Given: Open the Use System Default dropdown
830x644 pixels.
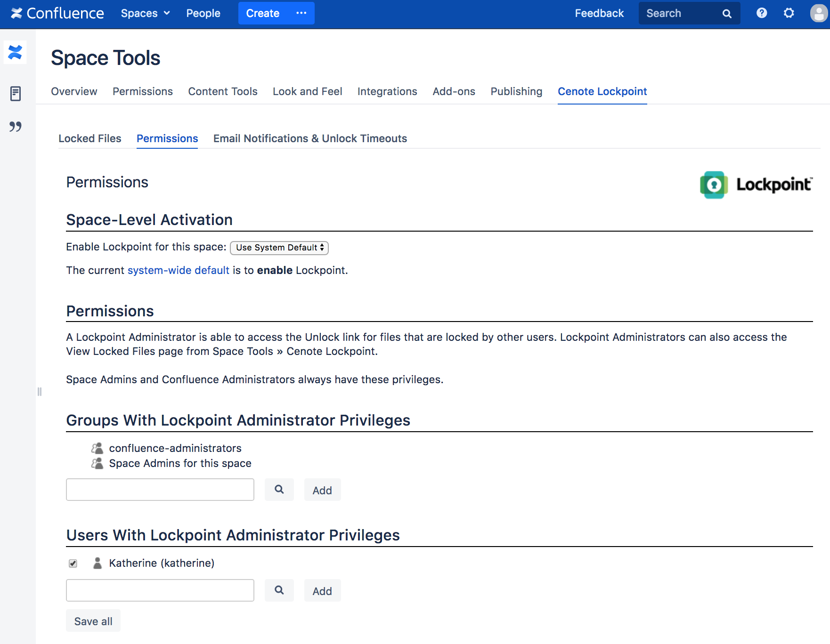Looking at the screenshot, I should point(279,248).
